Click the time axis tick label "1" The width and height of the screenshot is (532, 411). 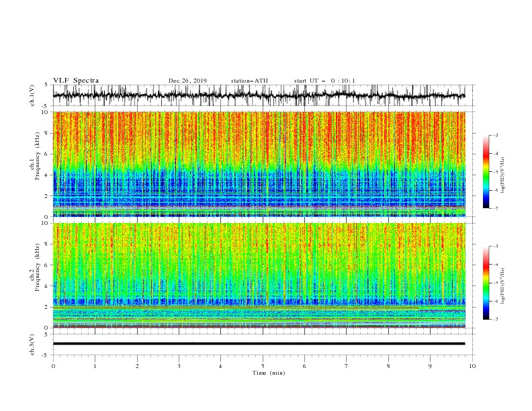[95, 366]
